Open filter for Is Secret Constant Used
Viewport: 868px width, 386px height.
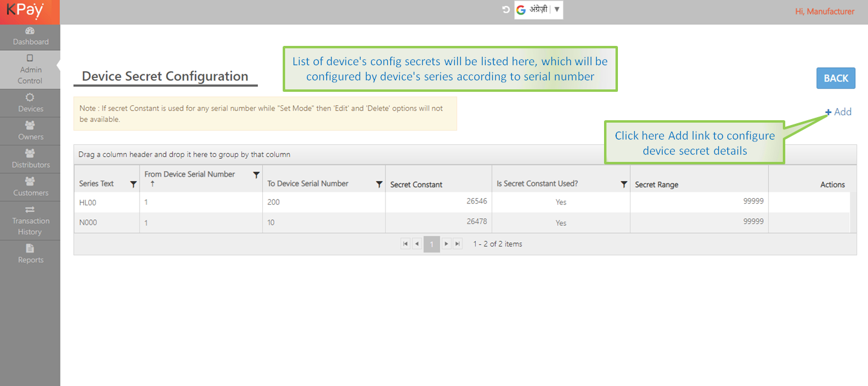point(623,184)
